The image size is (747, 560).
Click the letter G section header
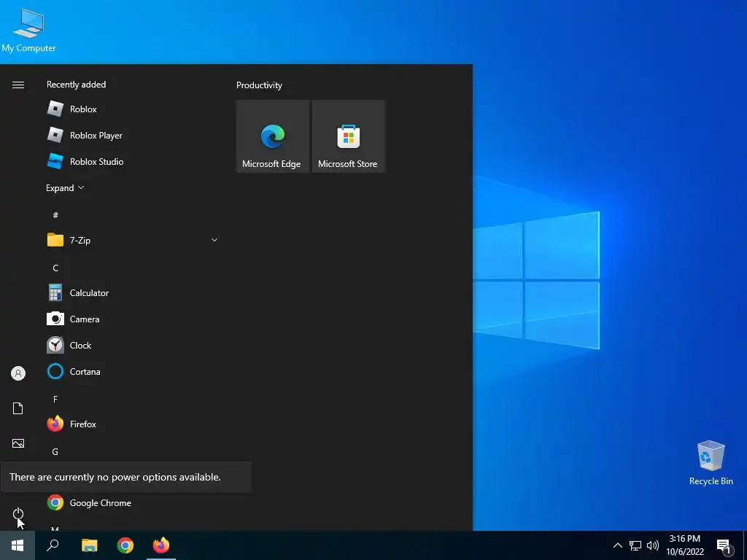pos(55,451)
